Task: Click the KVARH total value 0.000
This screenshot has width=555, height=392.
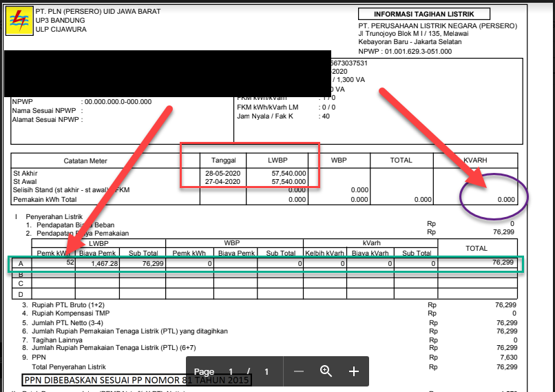Action: (506, 199)
